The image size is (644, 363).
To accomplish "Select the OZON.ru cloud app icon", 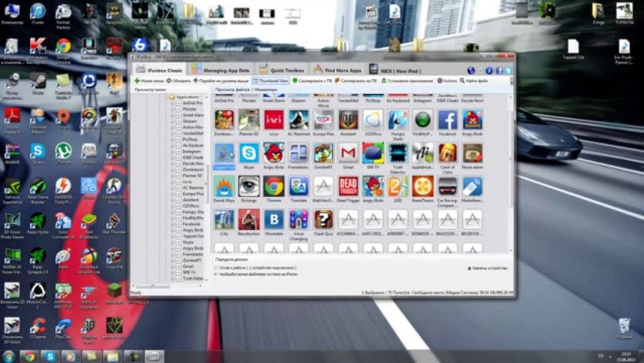I will pyautogui.click(x=373, y=120).
